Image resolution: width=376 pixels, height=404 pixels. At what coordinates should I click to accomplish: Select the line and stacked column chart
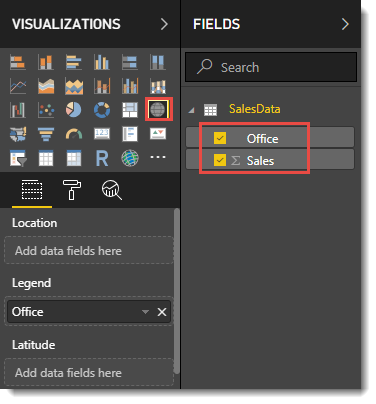pos(102,86)
